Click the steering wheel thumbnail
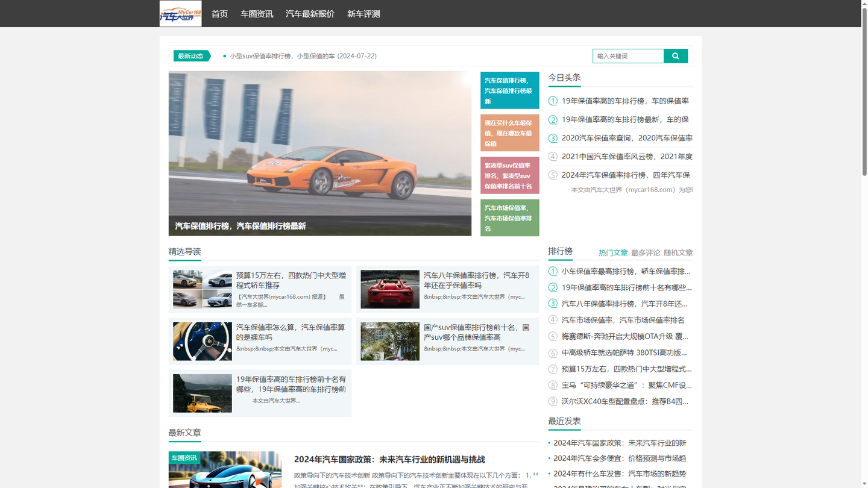 tap(202, 341)
